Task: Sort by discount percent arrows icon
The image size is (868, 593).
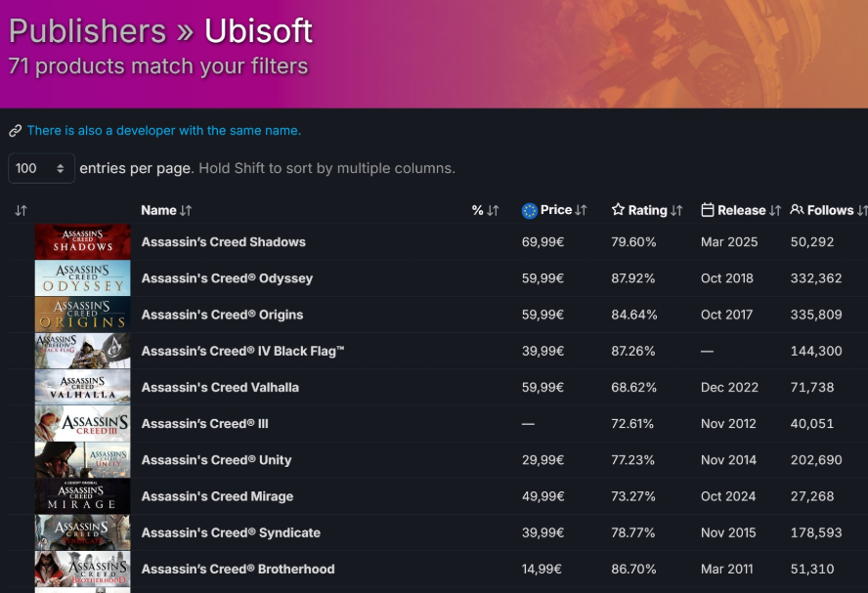Action: coord(493,211)
